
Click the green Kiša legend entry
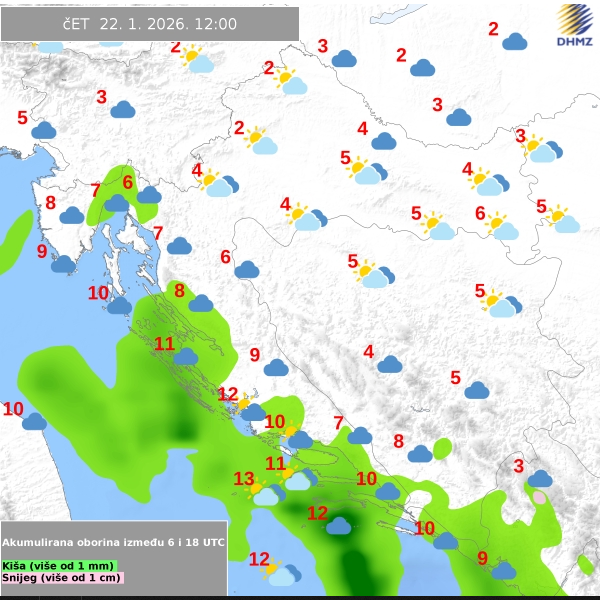pos(60,566)
